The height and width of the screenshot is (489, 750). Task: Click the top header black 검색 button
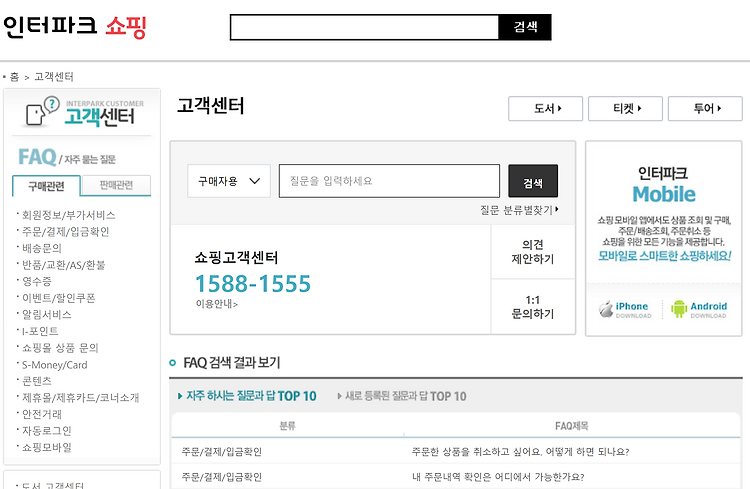[525, 27]
